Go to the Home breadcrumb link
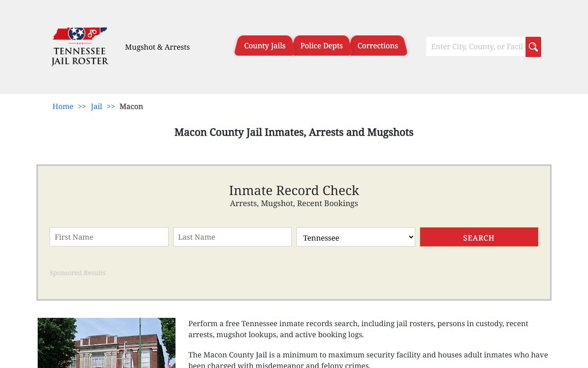The width and height of the screenshot is (588, 368). 62,107
